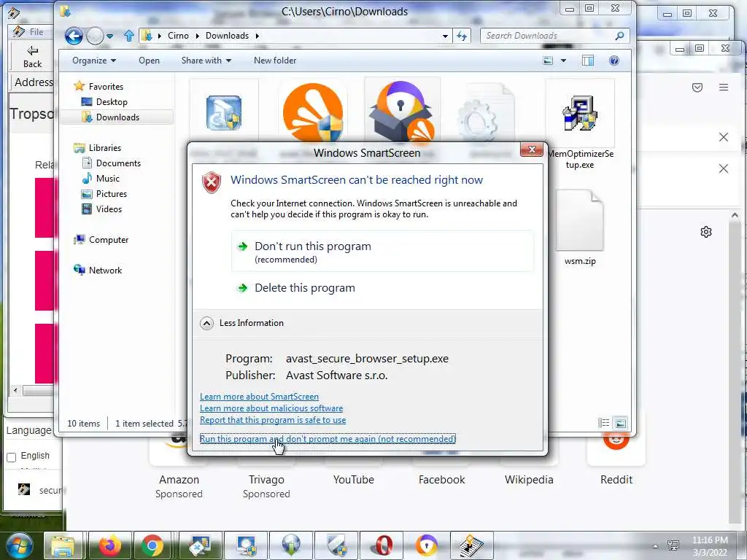Open Learn more about malicious software link
This screenshot has height=560, width=747.
[271, 408]
